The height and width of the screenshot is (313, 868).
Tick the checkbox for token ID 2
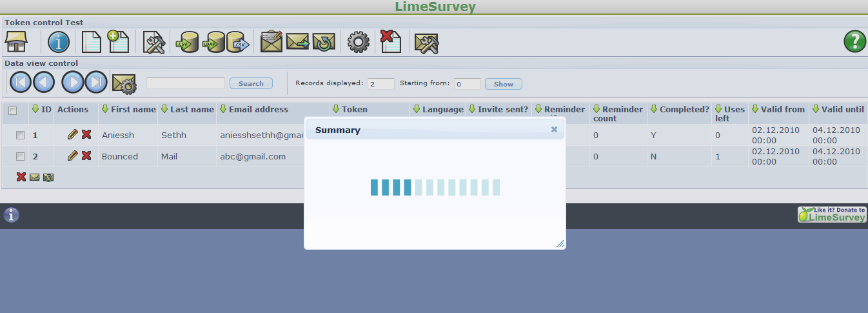coord(20,156)
